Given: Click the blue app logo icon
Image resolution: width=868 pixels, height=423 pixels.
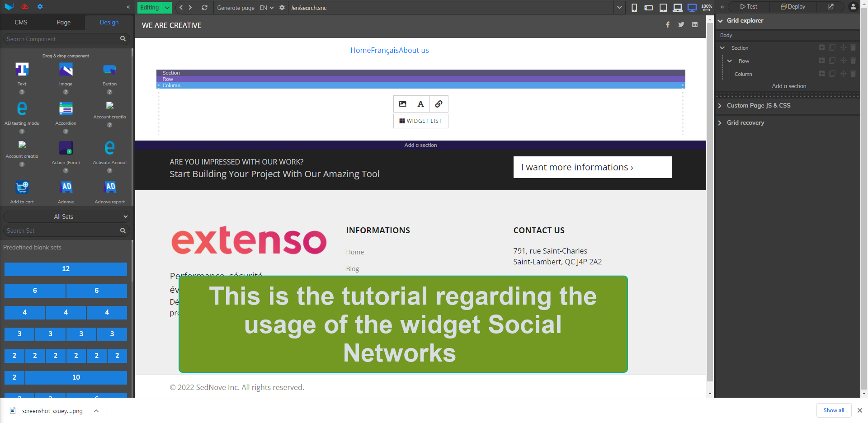Looking at the screenshot, I should click(x=9, y=7).
